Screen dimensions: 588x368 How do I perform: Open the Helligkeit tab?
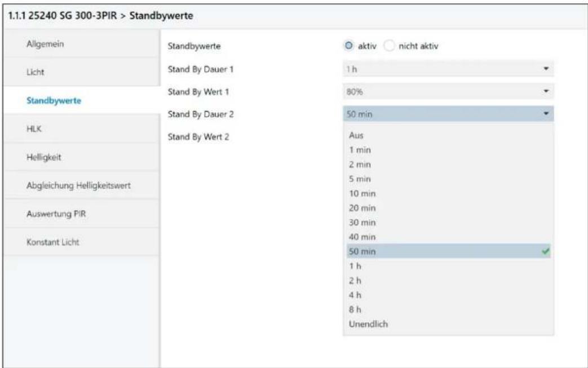[x=82, y=157]
